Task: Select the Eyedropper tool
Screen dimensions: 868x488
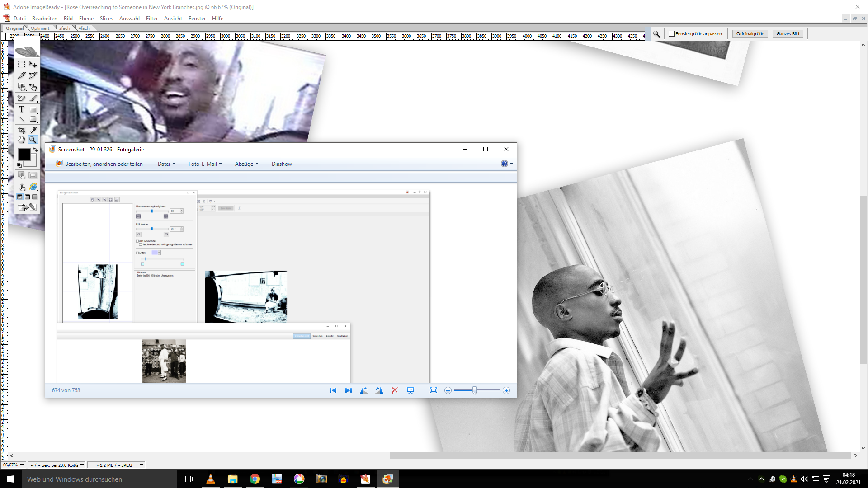Action: 33,130
